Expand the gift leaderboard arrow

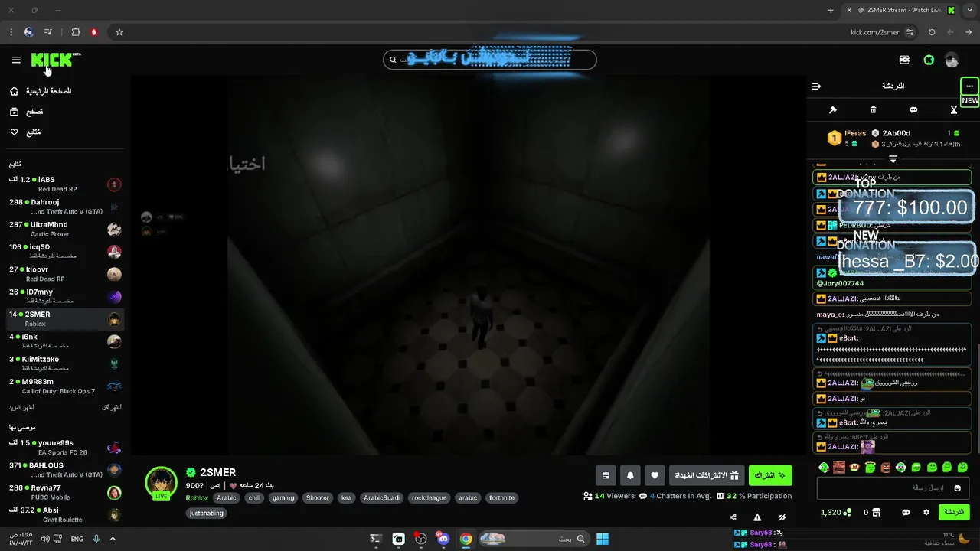pyautogui.click(x=893, y=159)
